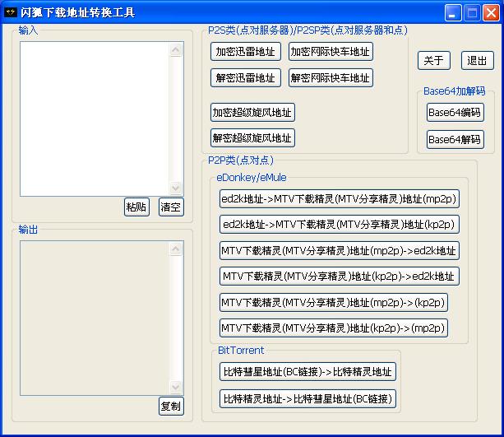Screen dimensions: 504x437
Task: Click the 退出 button
Action: 477,60
